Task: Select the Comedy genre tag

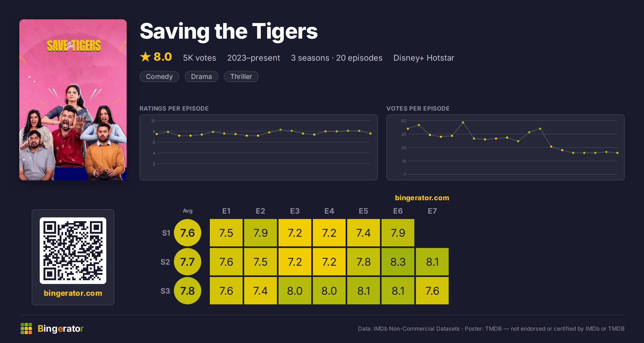Action: click(x=159, y=76)
